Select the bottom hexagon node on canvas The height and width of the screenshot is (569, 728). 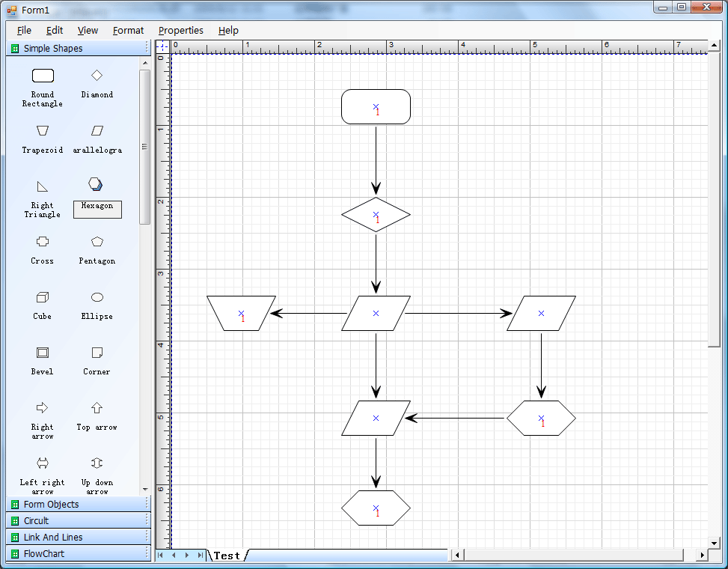click(376, 508)
